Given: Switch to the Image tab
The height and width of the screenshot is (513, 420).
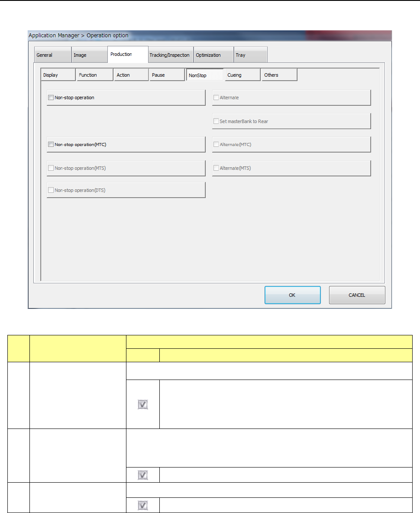Looking at the screenshot, I should click(x=90, y=55).
